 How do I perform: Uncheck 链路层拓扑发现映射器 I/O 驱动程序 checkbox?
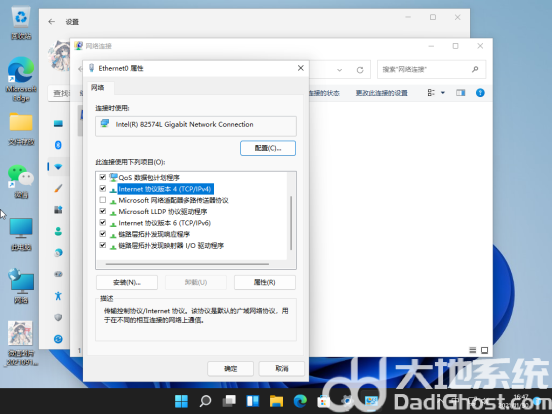click(x=103, y=245)
